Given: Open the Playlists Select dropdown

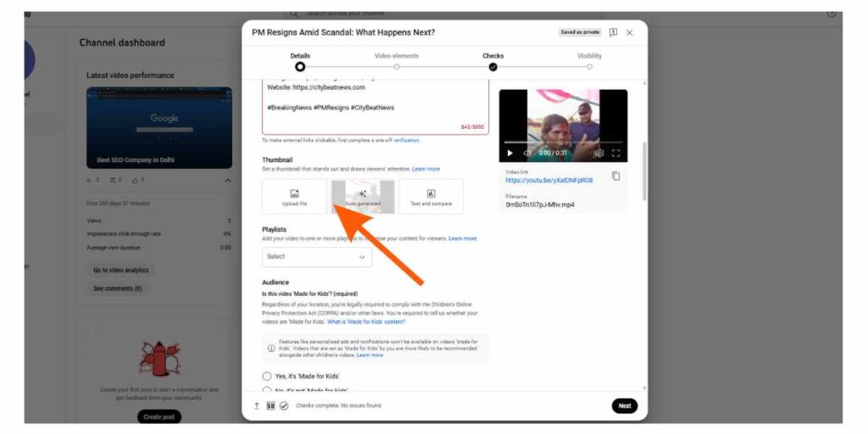Looking at the screenshot, I should point(317,257).
